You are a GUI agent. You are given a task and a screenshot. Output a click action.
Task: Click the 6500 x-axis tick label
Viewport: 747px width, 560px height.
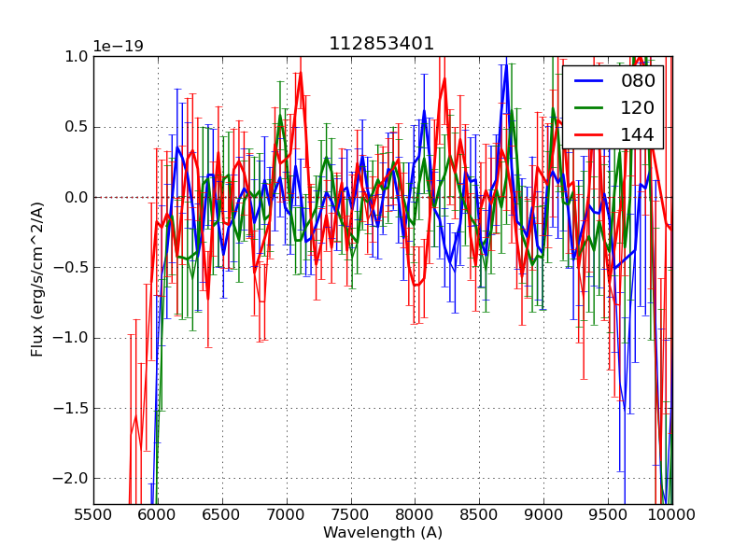[x=222, y=514]
